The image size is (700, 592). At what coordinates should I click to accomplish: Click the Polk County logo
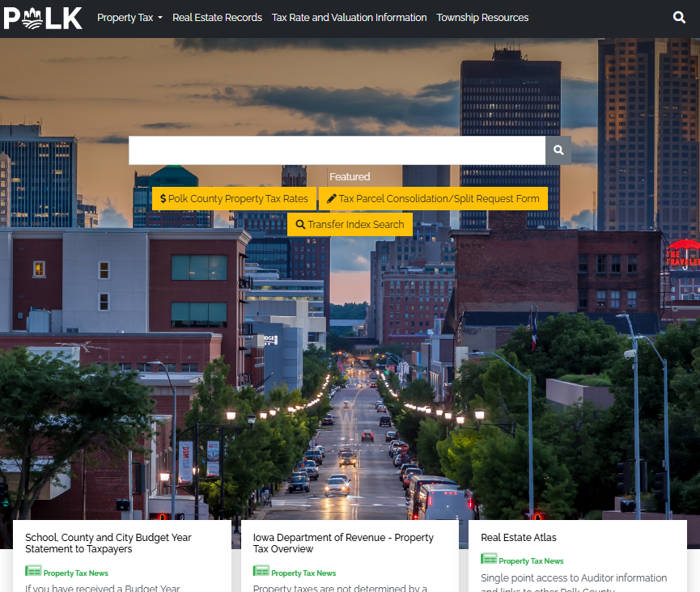pyautogui.click(x=43, y=18)
